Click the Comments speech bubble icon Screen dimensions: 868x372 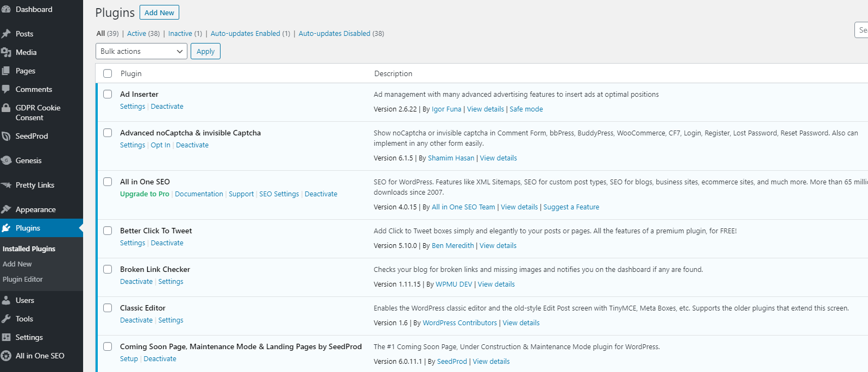[6, 89]
